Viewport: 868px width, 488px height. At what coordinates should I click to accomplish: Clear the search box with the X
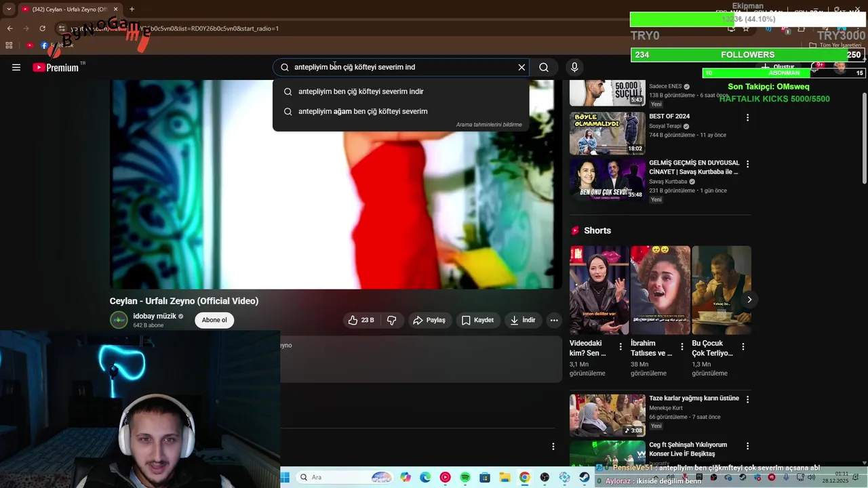(521, 67)
